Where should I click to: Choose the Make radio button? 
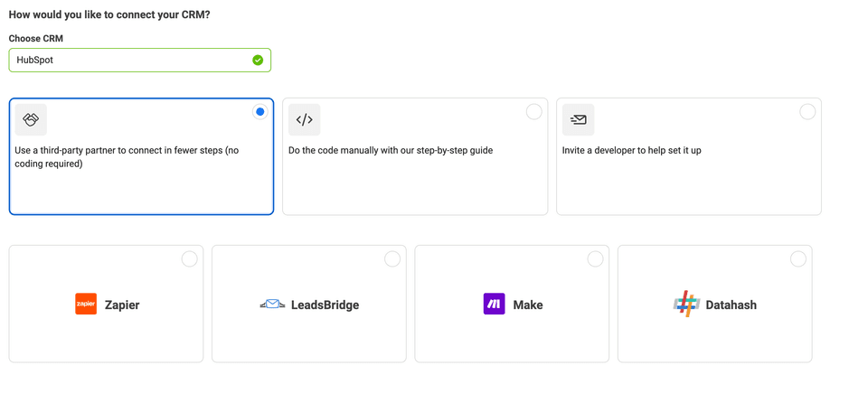pyautogui.click(x=596, y=259)
